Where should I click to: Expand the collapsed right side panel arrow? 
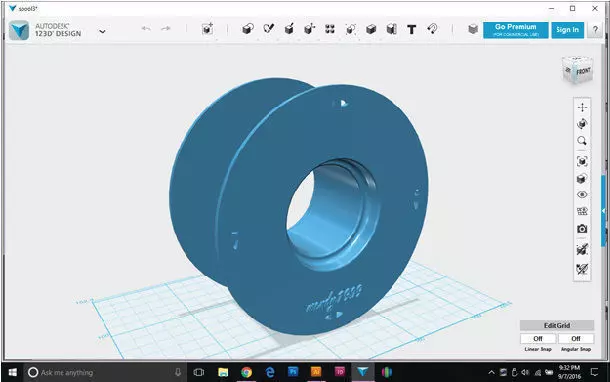[603, 210]
